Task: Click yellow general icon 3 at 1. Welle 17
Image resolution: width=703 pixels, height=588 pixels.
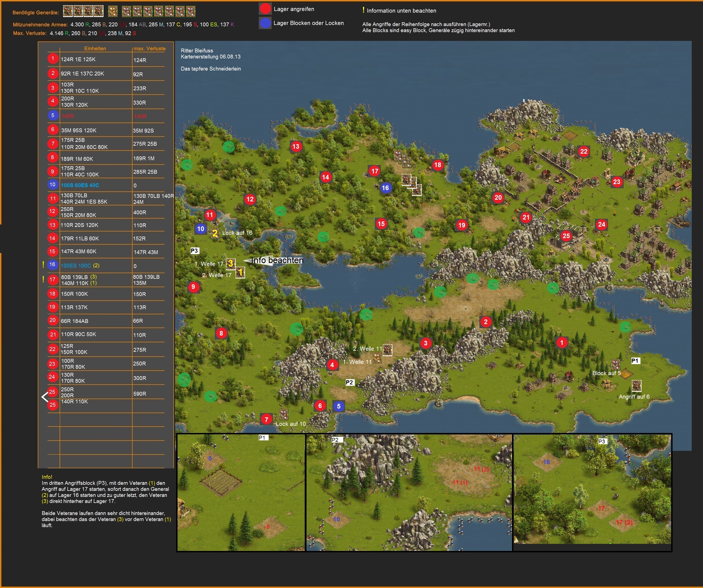Action: point(231,264)
